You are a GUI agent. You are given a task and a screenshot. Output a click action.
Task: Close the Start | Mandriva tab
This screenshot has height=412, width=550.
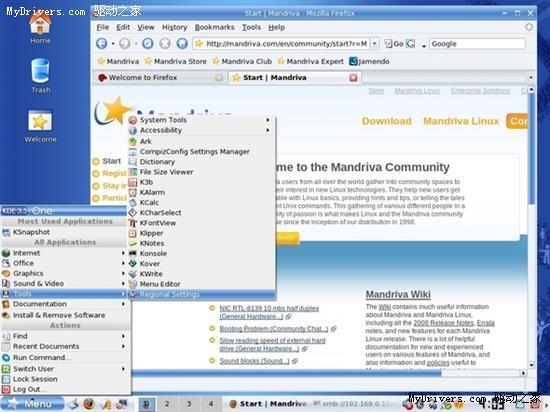(353, 77)
